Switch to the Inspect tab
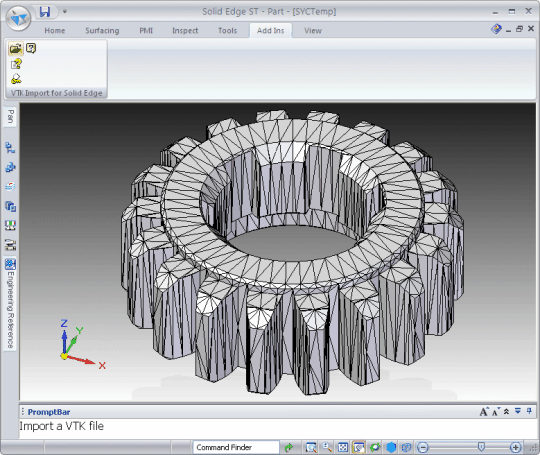This screenshot has height=455, width=540. click(x=185, y=31)
